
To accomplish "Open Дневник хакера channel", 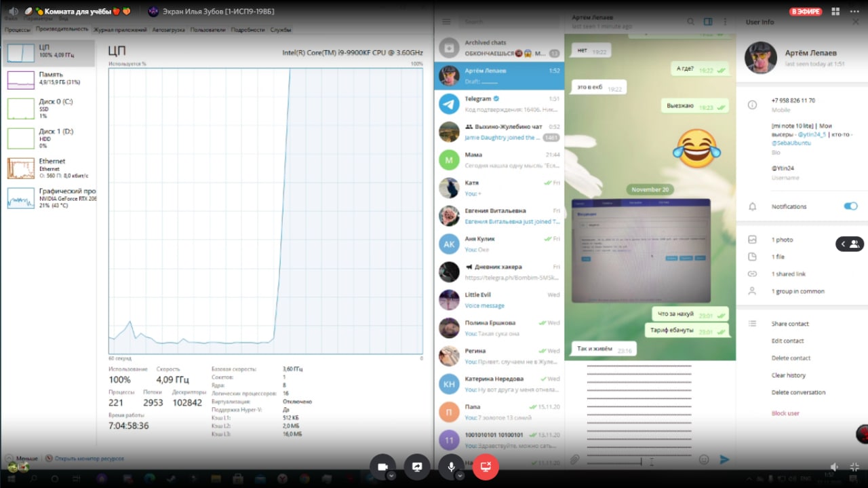I will pyautogui.click(x=499, y=272).
